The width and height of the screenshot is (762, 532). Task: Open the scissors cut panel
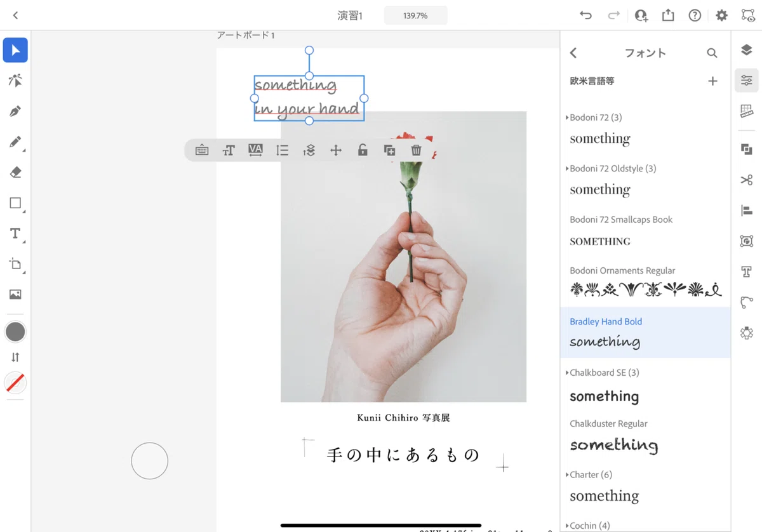[747, 180]
